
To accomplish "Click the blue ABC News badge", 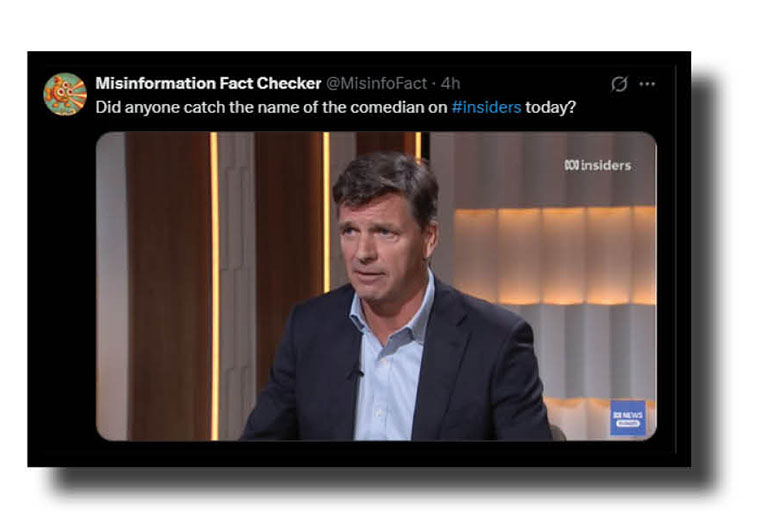I will 628,418.
